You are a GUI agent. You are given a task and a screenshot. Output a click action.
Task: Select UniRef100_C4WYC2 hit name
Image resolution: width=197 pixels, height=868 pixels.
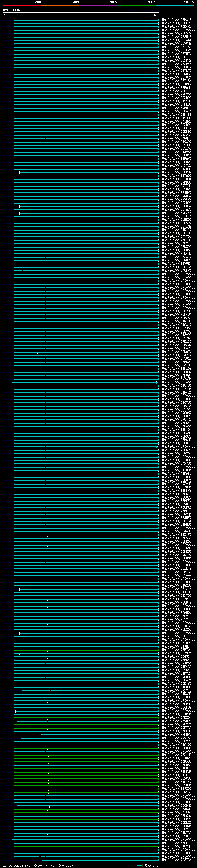click(x=177, y=833)
